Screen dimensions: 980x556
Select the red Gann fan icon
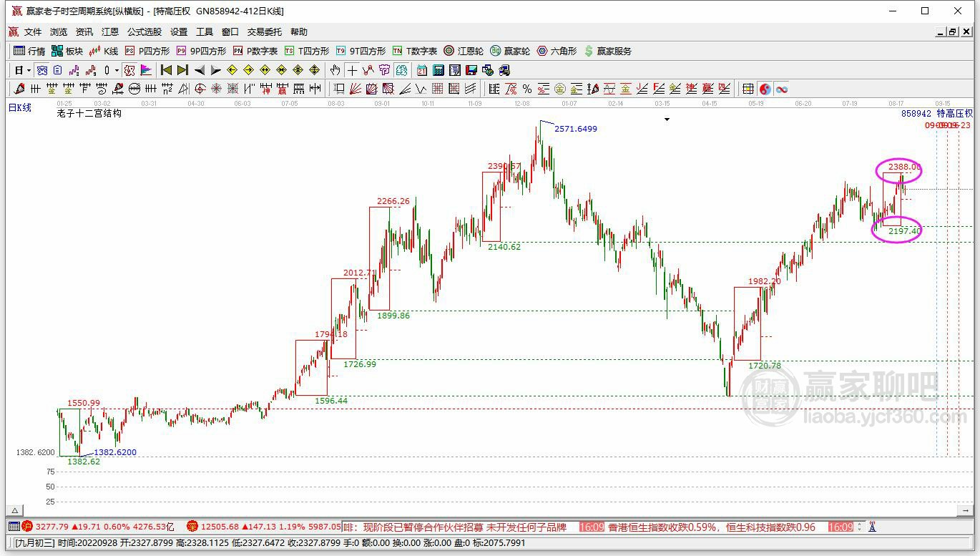click(356, 89)
